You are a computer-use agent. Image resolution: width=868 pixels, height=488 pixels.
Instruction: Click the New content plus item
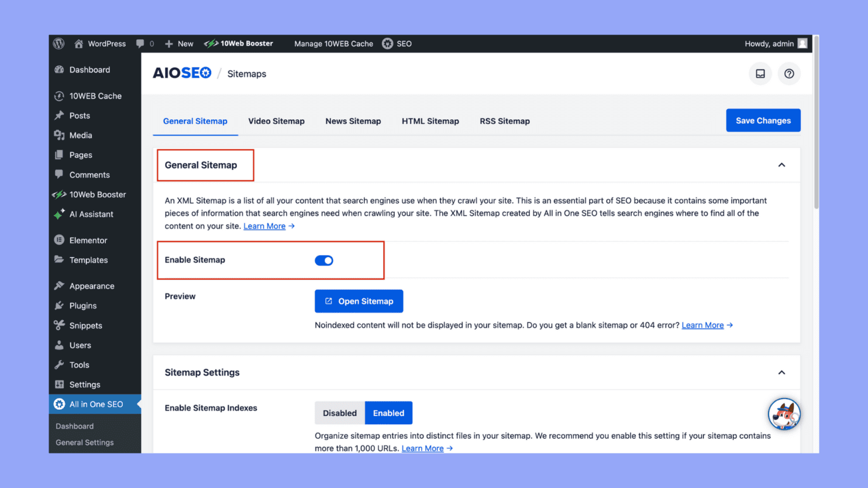[x=179, y=44]
